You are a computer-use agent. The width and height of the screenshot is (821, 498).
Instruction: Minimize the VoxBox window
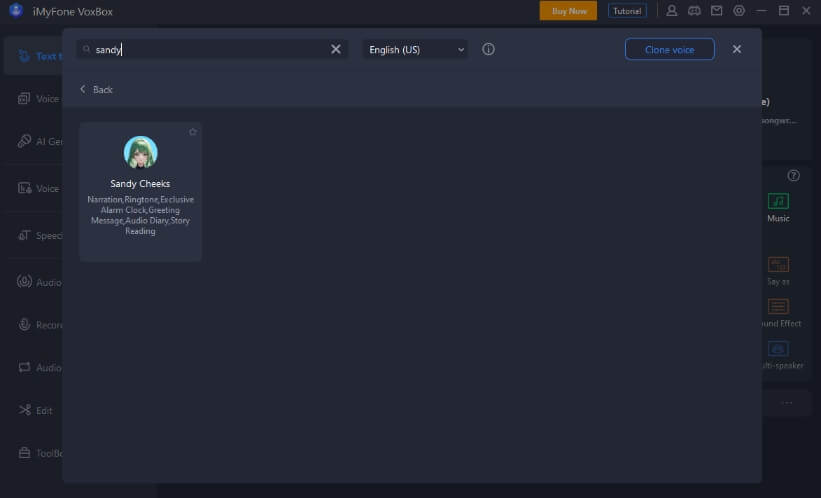point(761,11)
